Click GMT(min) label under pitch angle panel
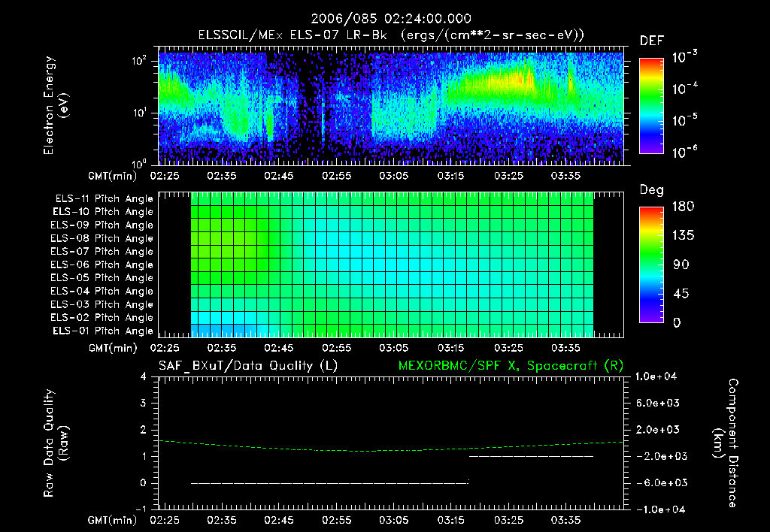This screenshot has height=532, width=770. tap(113, 348)
